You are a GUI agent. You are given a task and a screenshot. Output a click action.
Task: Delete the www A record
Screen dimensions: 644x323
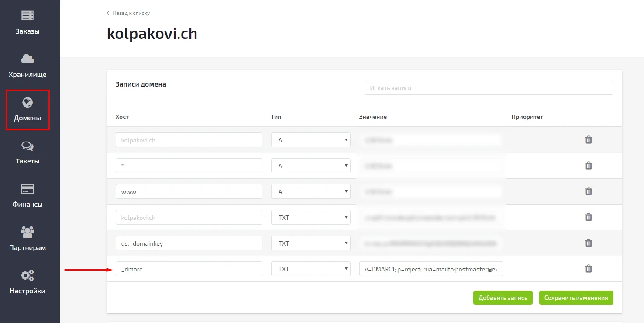(x=589, y=191)
